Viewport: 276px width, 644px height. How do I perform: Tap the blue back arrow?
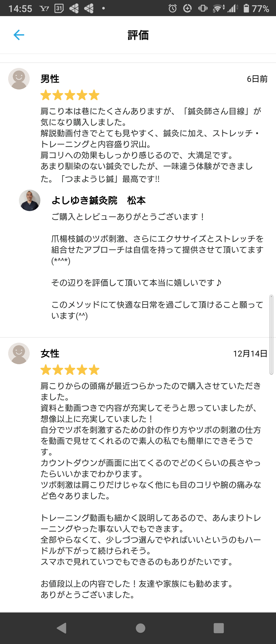click(x=19, y=35)
